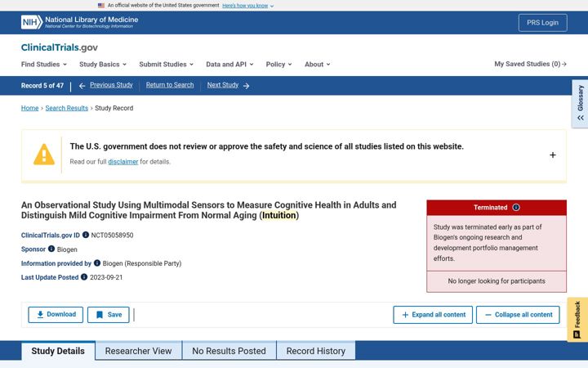Open Search Results breadcrumb link
588x368 pixels.
coord(67,108)
